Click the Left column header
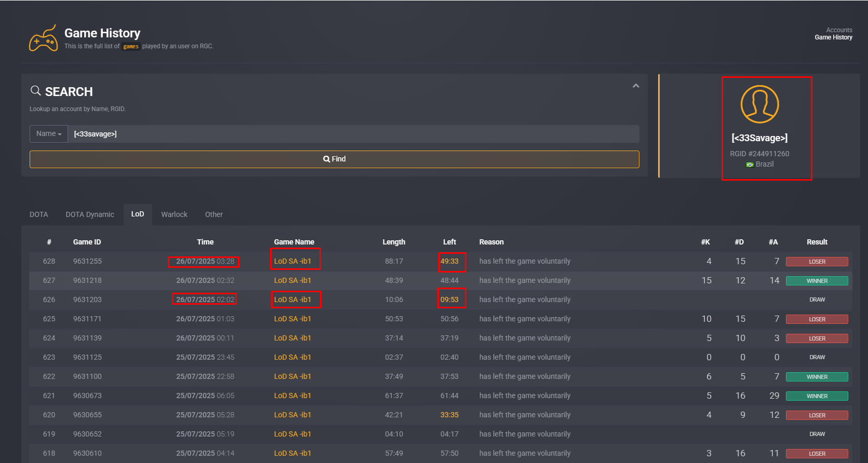Image resolution: width=868 pixels, height=463 pixels. click(x=449, y=242)
